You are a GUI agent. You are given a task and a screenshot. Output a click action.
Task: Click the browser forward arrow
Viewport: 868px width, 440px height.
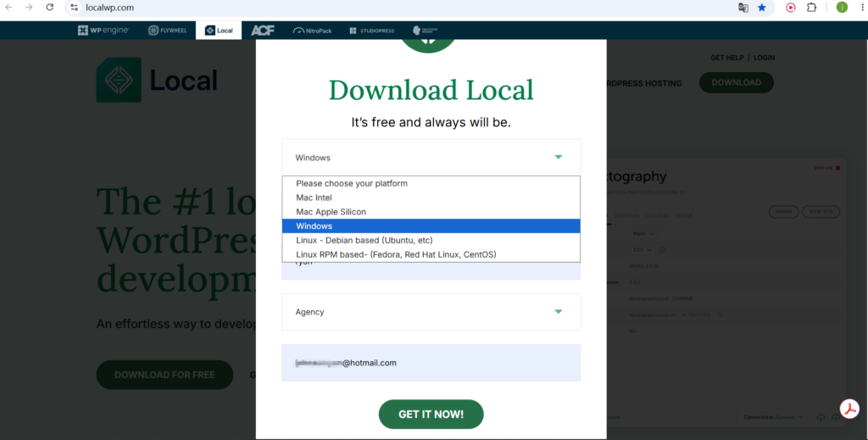tap(29, 7)
